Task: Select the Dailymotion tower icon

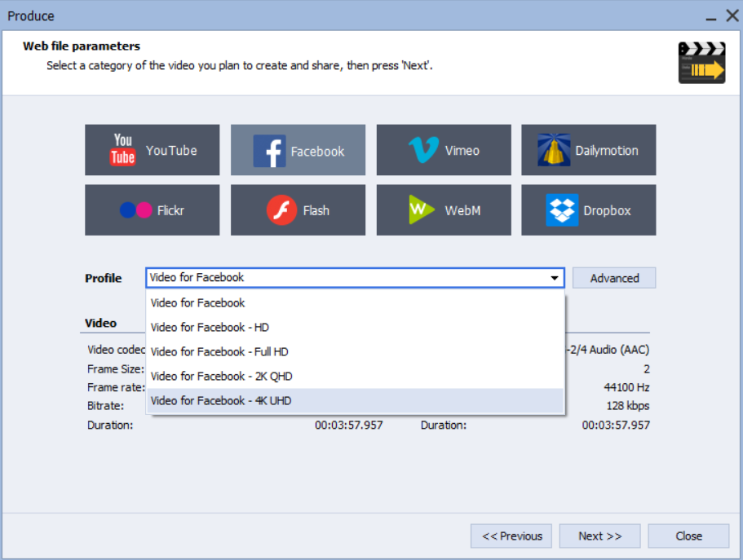Action: click(554, 150)
